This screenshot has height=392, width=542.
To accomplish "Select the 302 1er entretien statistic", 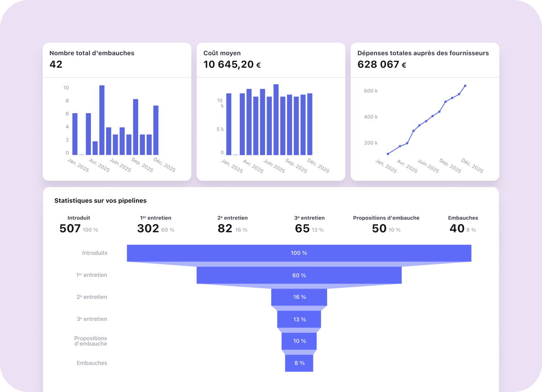I will (148, 229).
